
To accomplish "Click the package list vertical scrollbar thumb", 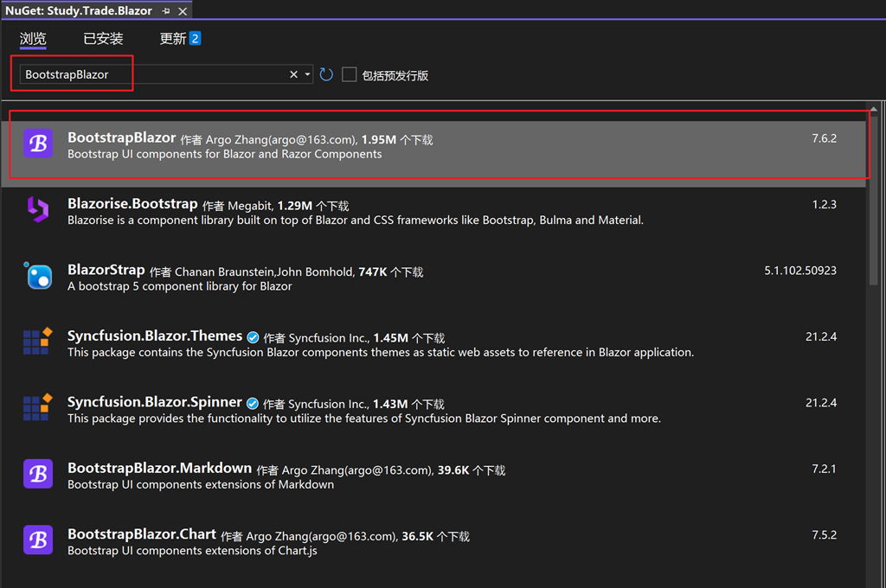I will (874, 201).
